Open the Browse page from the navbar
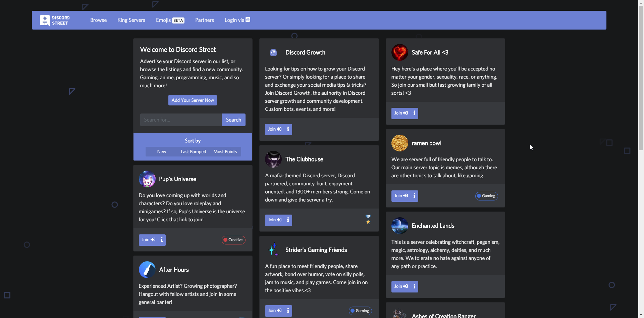This screenshot has height=318, width=644. (98, 20)
